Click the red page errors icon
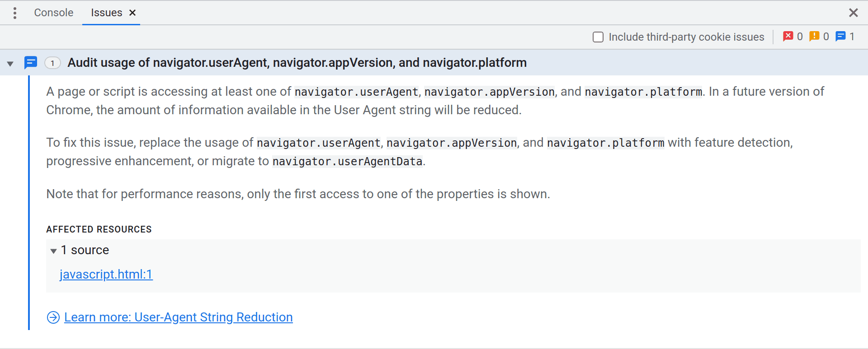 pos(788,37)
